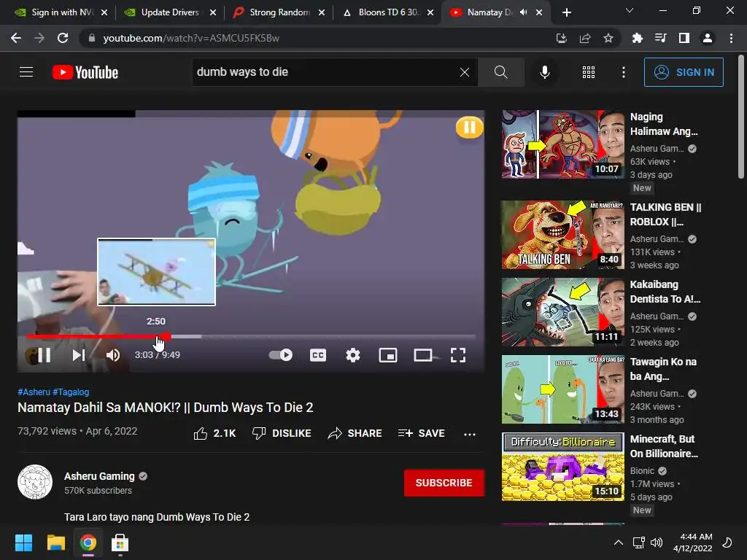The height and width of the screenshot is (560, 747).
Task: Click the SIGN IN button
Action: pos(683,72)
